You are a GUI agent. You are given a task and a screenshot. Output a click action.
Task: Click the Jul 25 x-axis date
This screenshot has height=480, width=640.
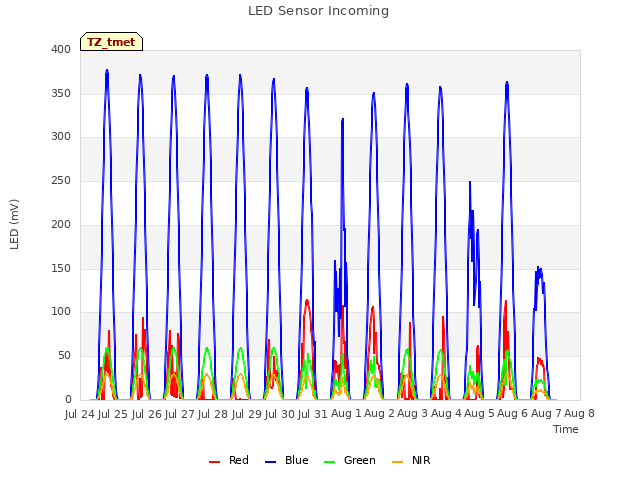coord(113,414)
